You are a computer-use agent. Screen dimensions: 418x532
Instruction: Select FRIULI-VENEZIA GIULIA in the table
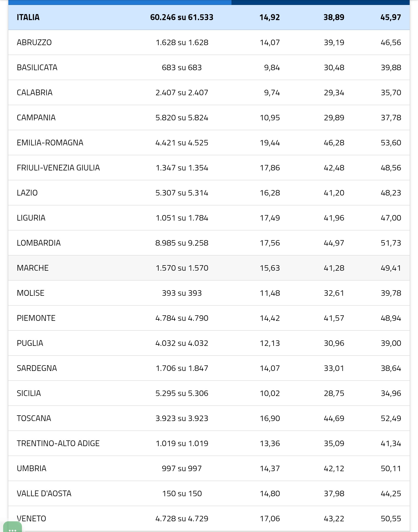click(x=58, y=168)
